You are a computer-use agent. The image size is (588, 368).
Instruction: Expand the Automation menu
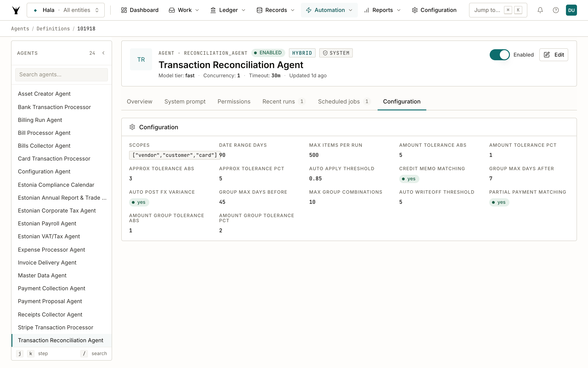329,10
